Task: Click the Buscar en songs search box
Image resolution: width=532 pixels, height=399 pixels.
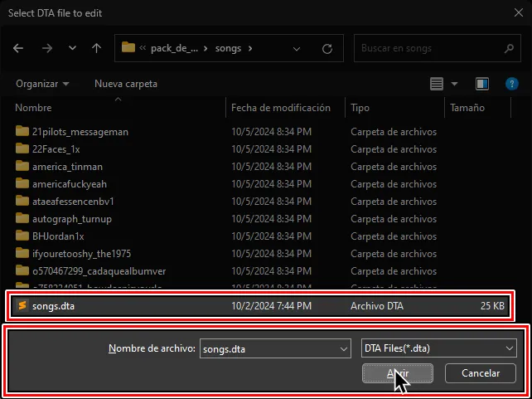Action: [437, 48]
